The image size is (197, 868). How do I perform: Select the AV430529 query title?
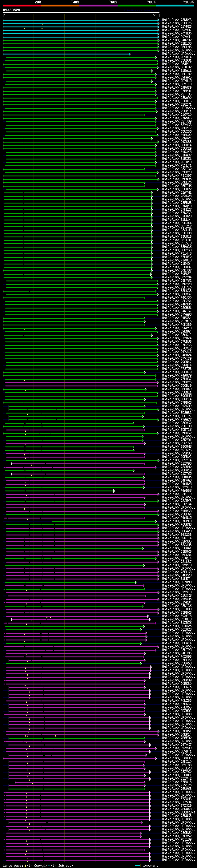(x=11, y=10)
